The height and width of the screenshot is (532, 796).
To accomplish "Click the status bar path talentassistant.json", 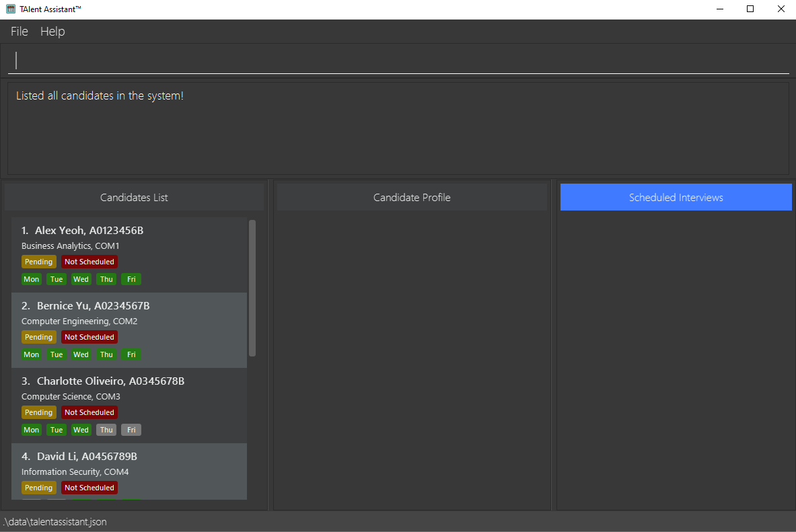I will pos(55,522).
